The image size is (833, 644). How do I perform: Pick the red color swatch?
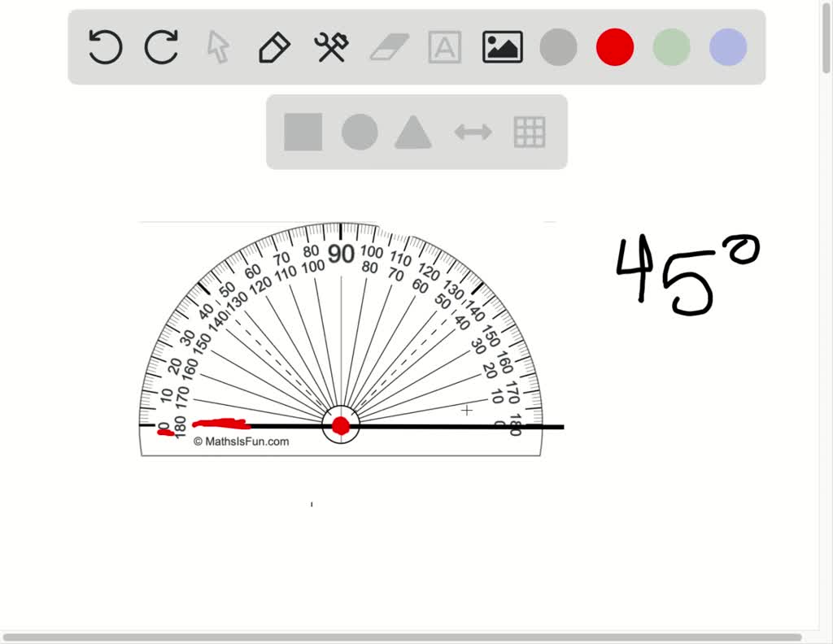(x=614, y=46)
